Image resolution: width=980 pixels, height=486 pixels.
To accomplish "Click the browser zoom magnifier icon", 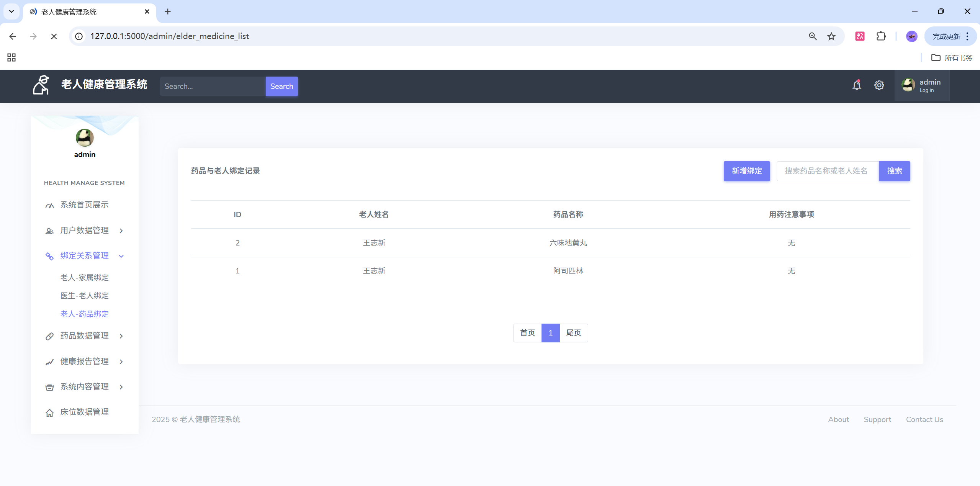I will coord(813,36).
